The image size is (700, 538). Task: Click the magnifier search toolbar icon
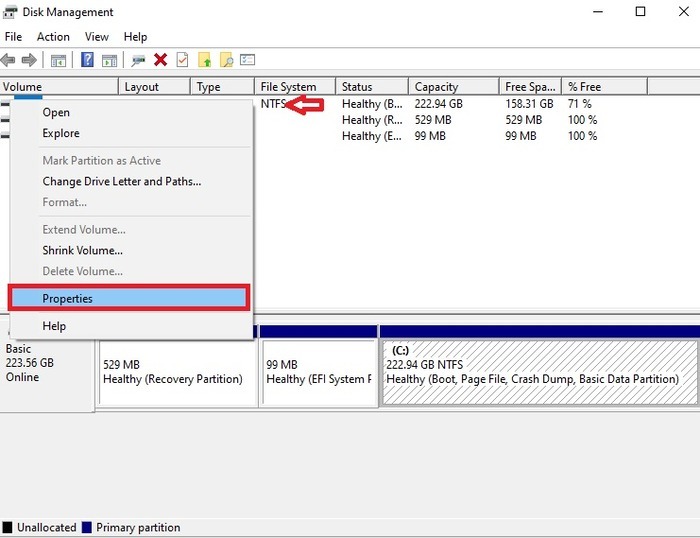tap(227, 60)
